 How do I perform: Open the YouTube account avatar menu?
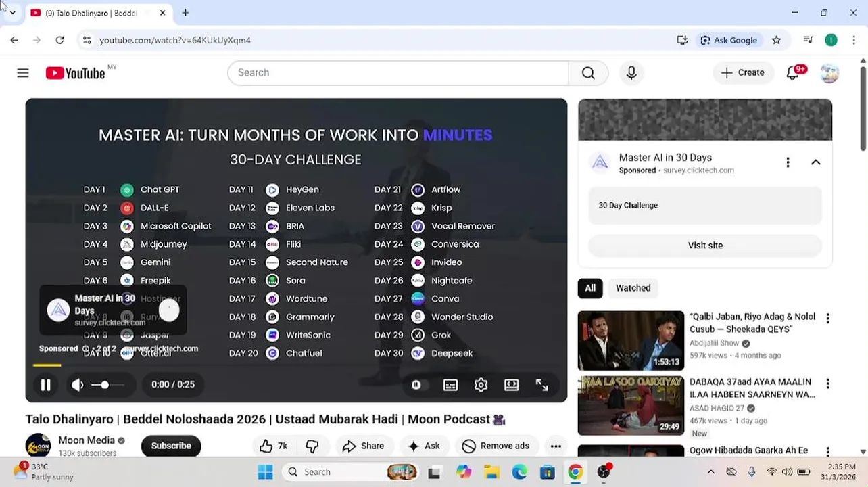coord(829,73)
